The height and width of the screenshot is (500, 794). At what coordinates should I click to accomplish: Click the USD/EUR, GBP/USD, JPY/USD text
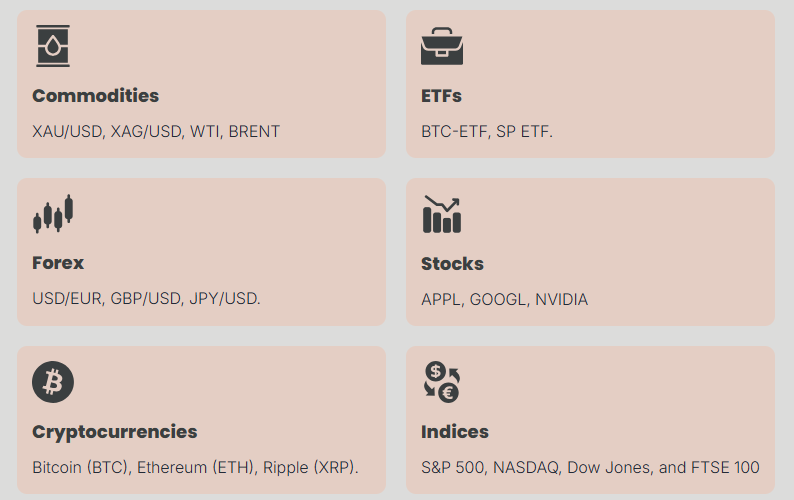coord(146,299)
